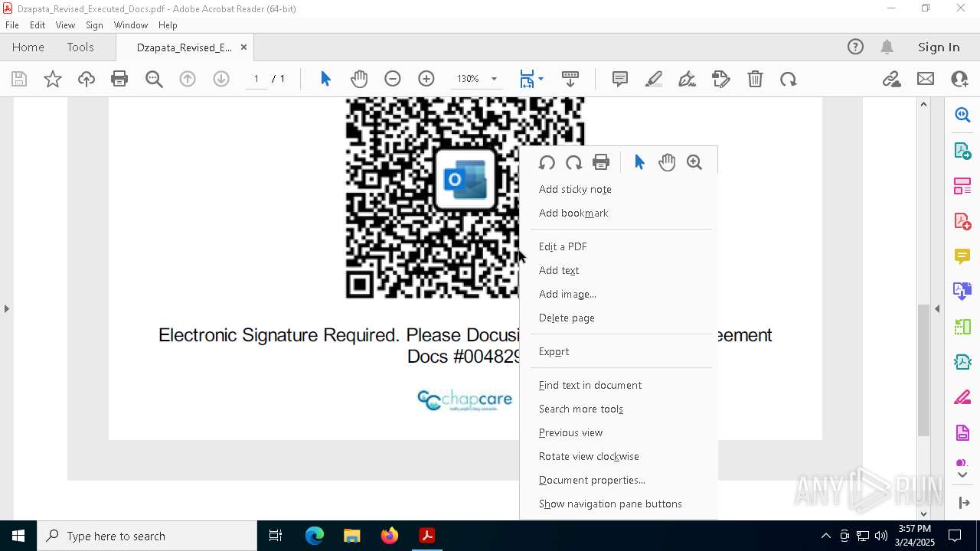Select the highlighter pen tool
Viewport: 980px width, 551px height.
click(654, 79)
